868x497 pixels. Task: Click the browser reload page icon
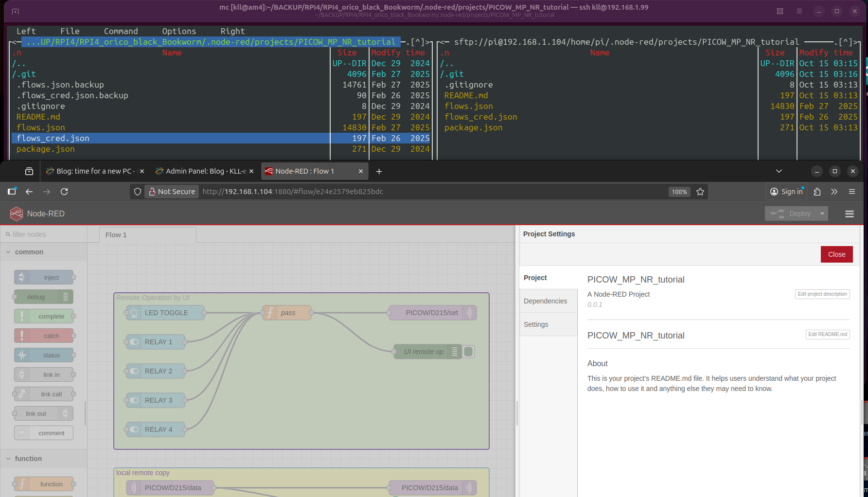(64, 192)
